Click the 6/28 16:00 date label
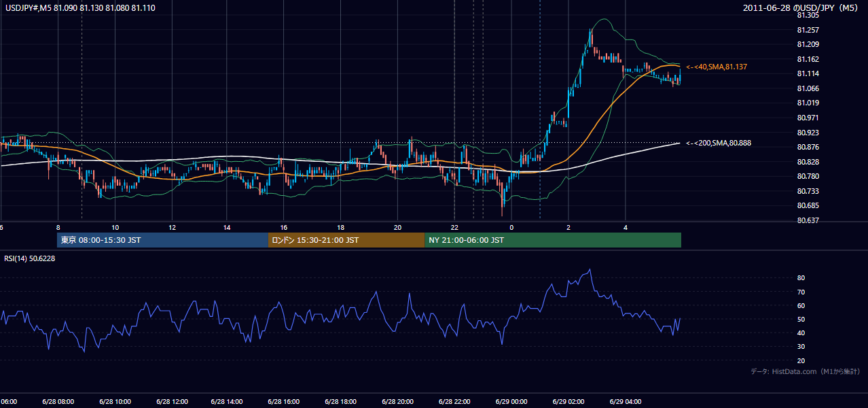Viewport: 868px width, 408px height. pyautogui.click(x=284, y=402)
